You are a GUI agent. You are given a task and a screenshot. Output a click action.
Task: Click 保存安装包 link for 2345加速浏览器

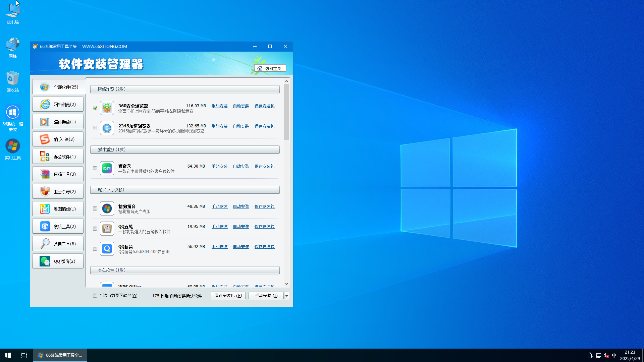264,126
